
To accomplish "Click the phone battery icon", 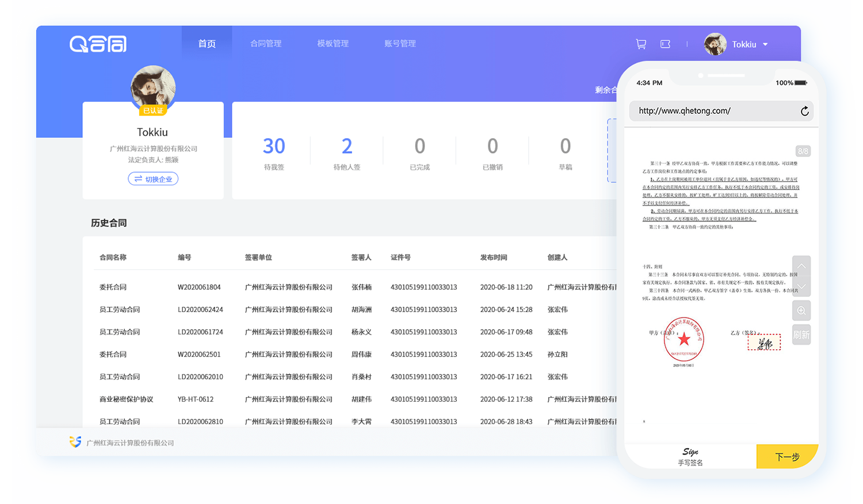I will 801,83.
